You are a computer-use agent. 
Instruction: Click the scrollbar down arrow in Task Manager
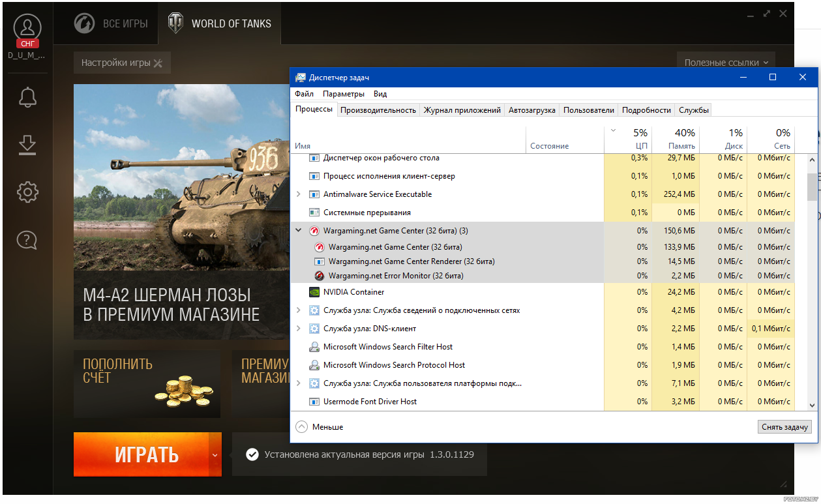pyautogui.click(x=812, y=406)
